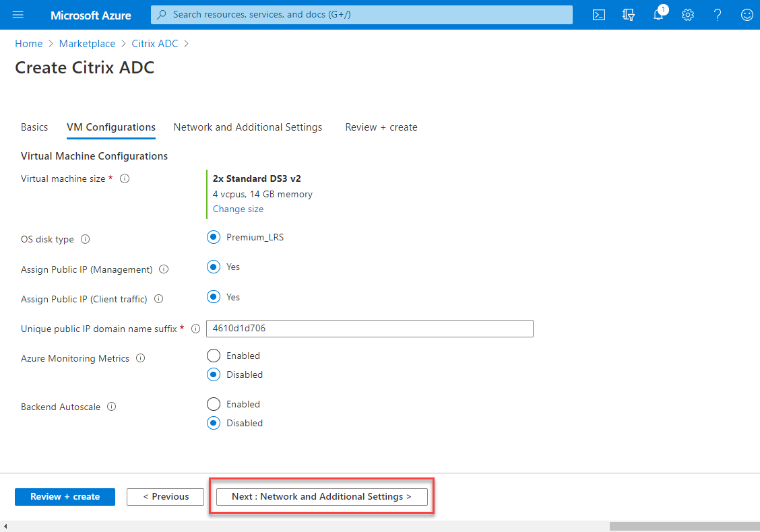Screen dimensions: 760x532
Task: Show info for Assign Public IP (Management)
Action: tap(164, 269)
